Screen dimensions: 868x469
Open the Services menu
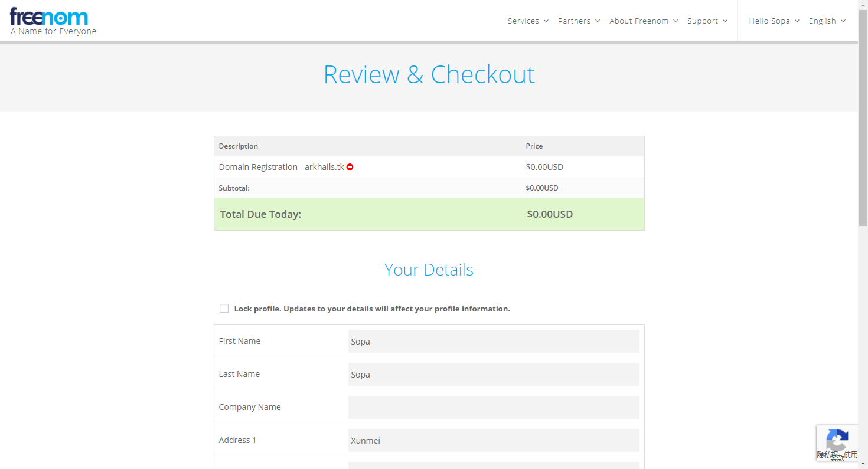(x=528, y=21)
